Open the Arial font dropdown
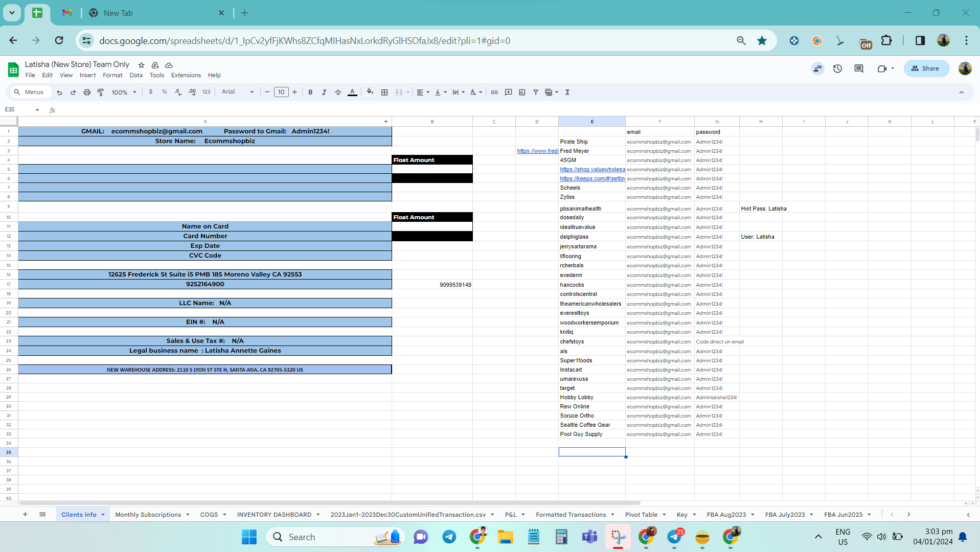The height and width of the screenshot is (552, 980). click(x=238, y=93)
